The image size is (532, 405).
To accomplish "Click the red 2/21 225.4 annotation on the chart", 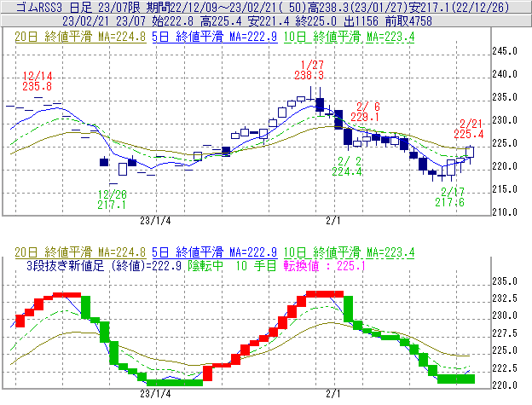I will click(469, 129).
